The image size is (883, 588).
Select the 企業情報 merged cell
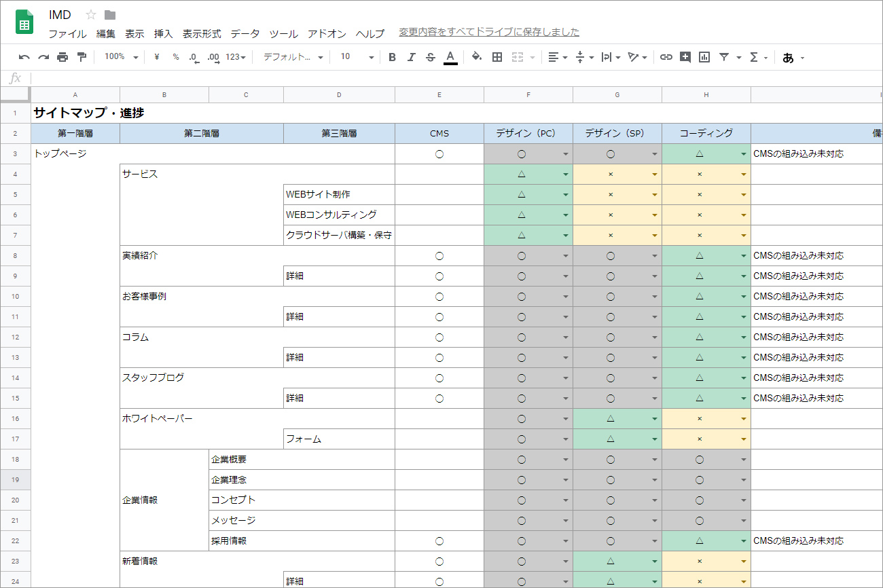click(x=164, y=500)
